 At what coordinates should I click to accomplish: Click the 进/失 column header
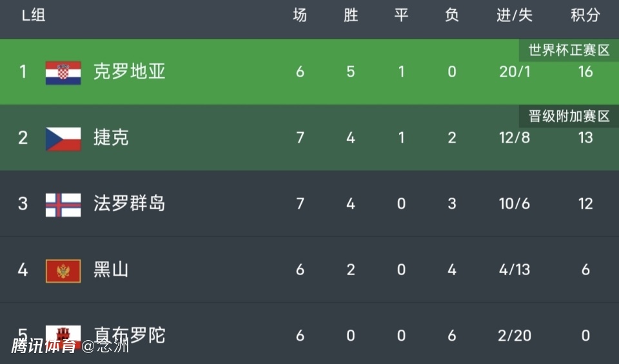tap(514, 15)
